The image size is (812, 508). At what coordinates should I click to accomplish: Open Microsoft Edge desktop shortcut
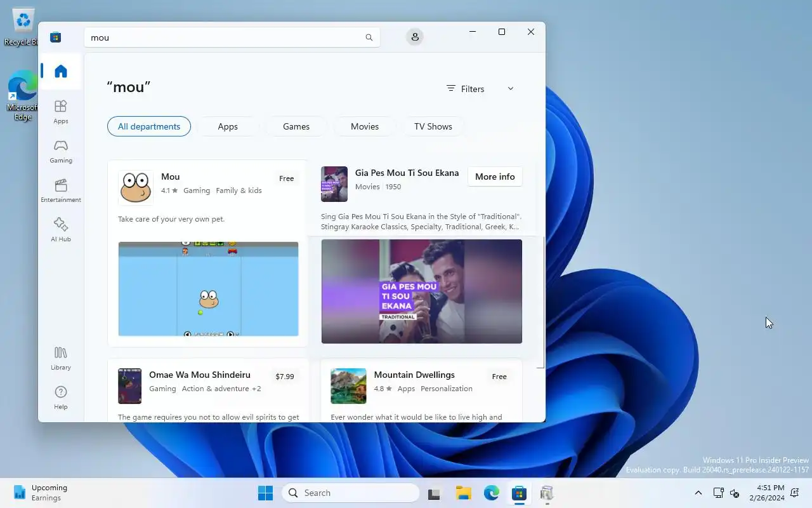tap(23, 95)
